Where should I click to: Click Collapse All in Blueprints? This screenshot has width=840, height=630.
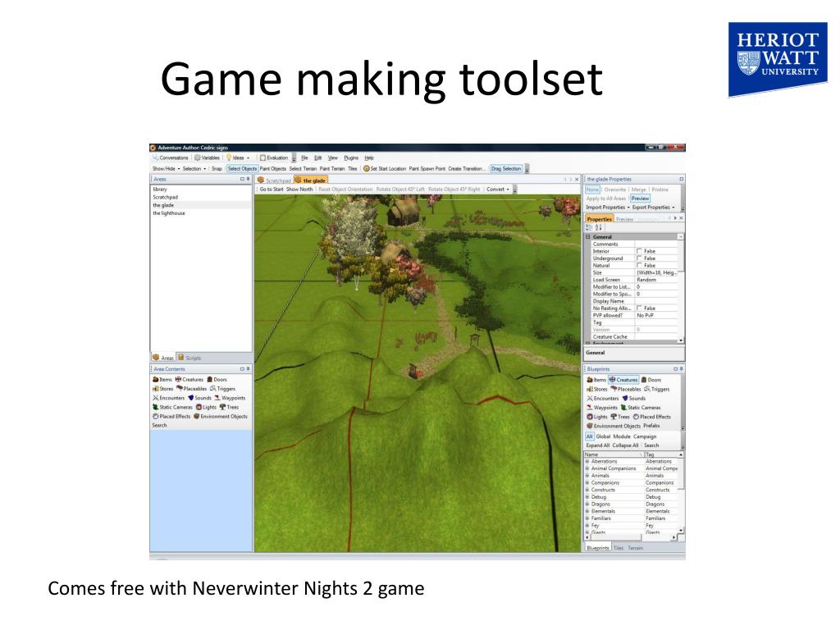(625, 445)
